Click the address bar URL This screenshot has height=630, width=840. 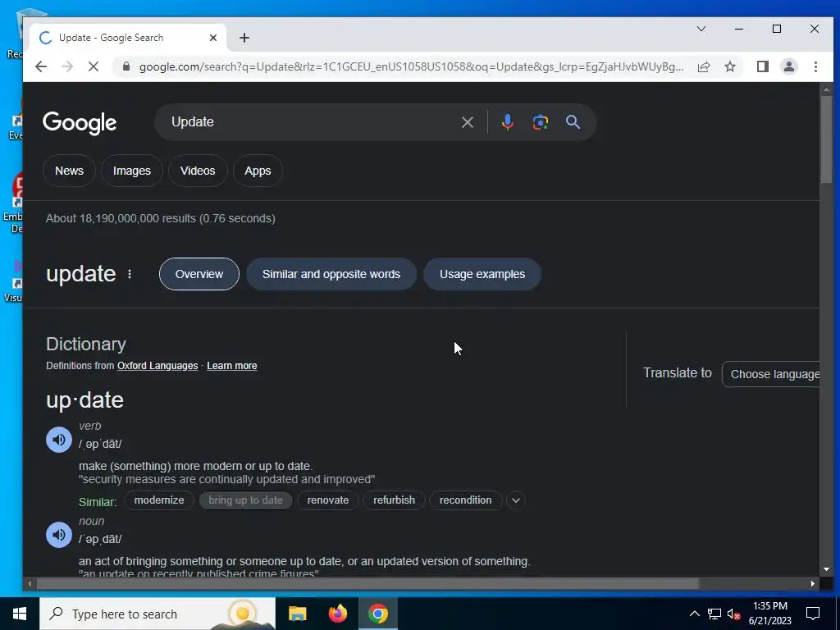pos(412,66)
